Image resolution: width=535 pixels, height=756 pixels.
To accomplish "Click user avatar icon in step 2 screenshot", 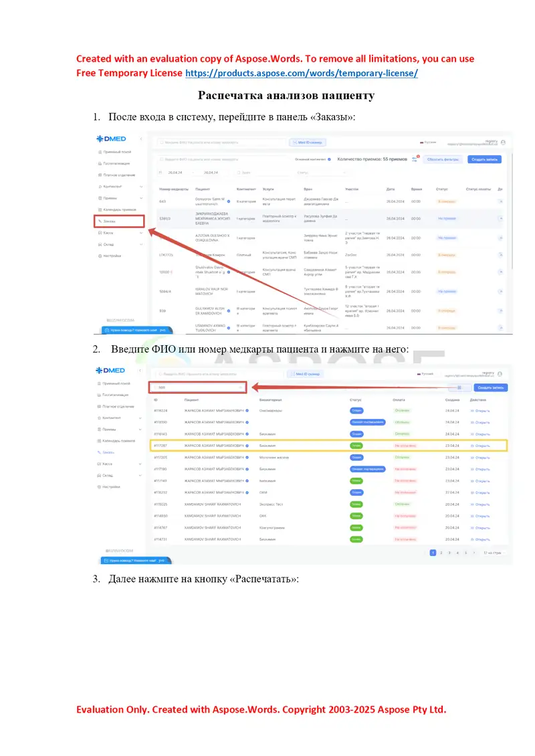I will 500,374.
